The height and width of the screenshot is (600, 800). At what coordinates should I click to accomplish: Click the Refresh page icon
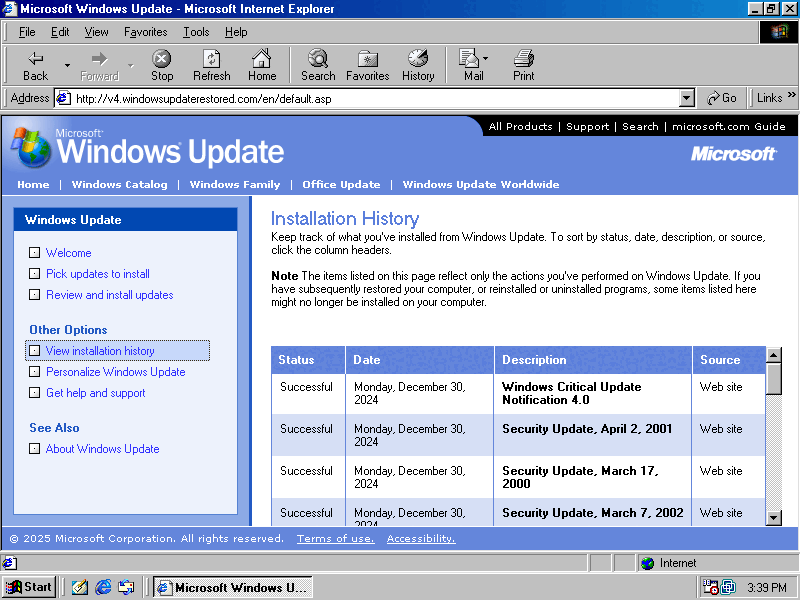click(211, 59)
